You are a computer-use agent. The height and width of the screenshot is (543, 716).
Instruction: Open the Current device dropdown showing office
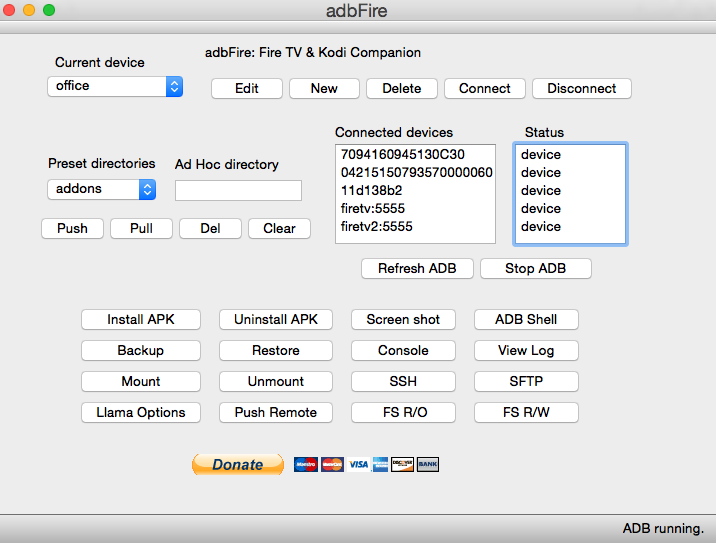click(115, 86)
